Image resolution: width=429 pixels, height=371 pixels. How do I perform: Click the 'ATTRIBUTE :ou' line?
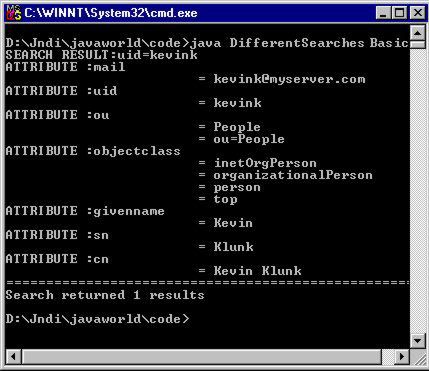coord(57,115)
